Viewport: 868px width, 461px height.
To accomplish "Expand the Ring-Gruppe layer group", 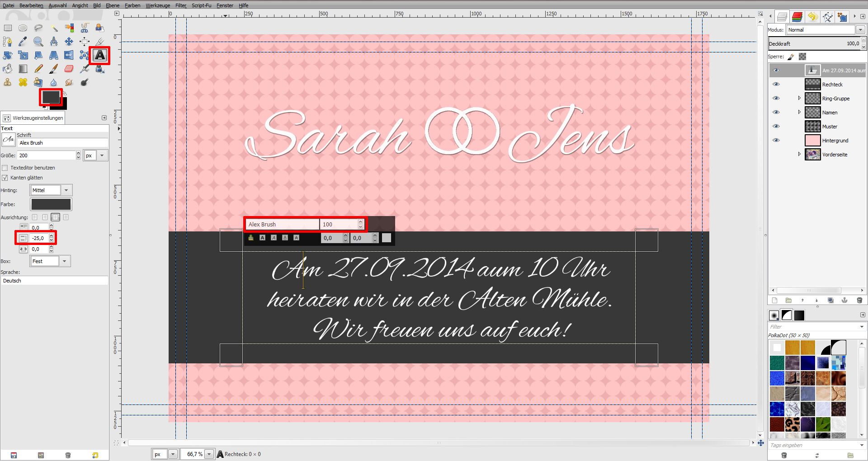I will [x=799, y=98].
